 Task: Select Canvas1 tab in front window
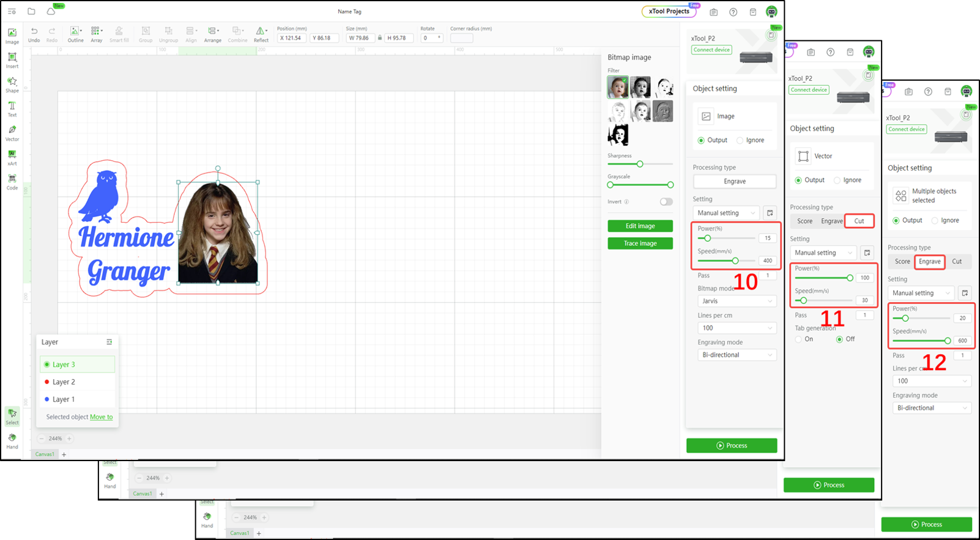45,454
